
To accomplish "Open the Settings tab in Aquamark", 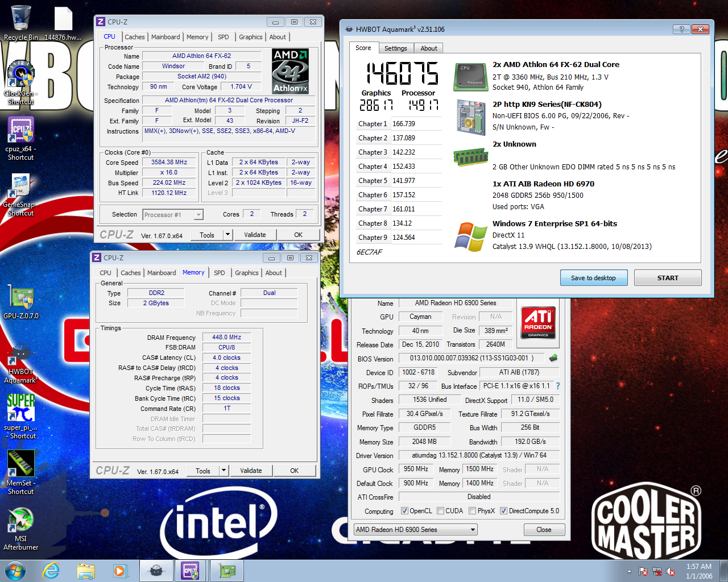I will 395,48.
